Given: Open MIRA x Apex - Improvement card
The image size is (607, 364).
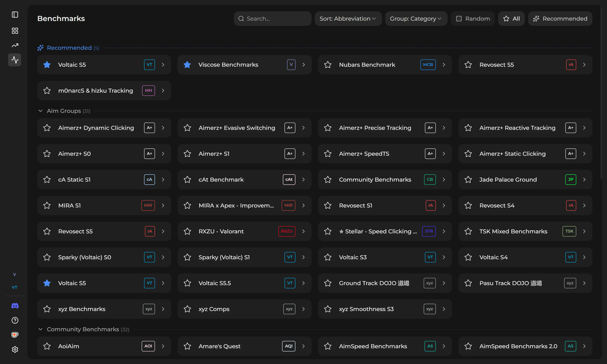Looking at the screenshot, I should pos(244,205).
